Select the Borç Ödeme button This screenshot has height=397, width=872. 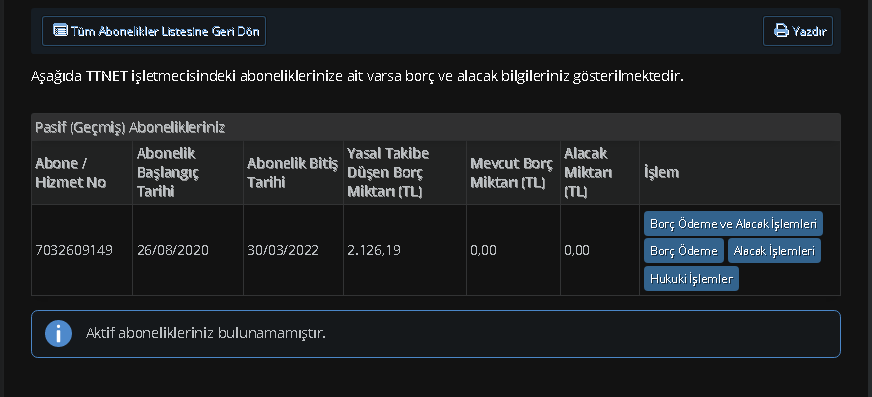click(x=683, y=251)
